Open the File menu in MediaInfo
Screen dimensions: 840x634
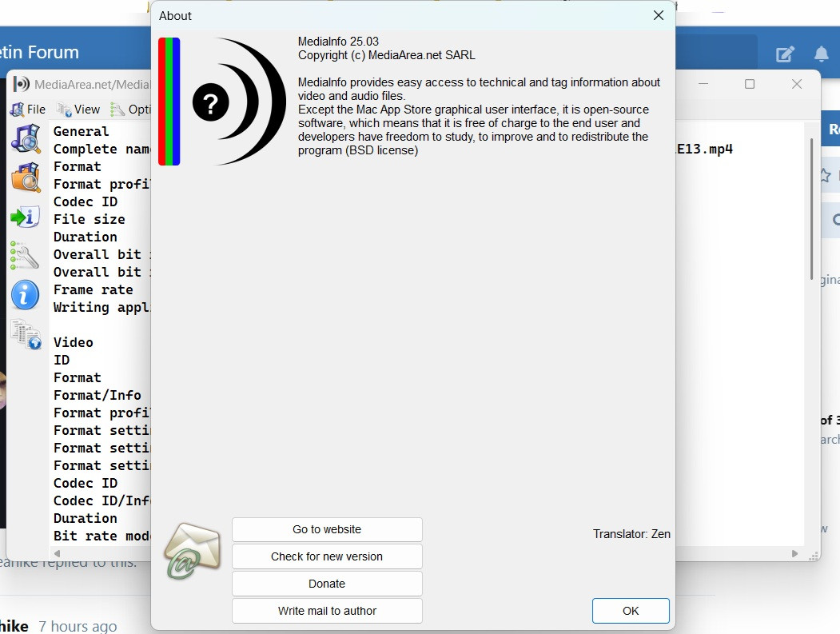(28, 110)
